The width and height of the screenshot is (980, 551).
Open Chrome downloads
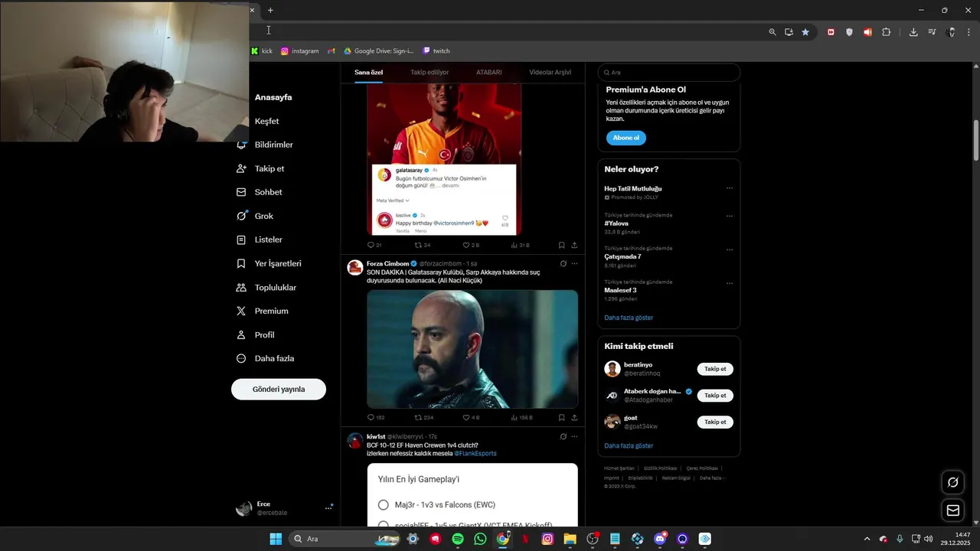[x=913, y=31]
